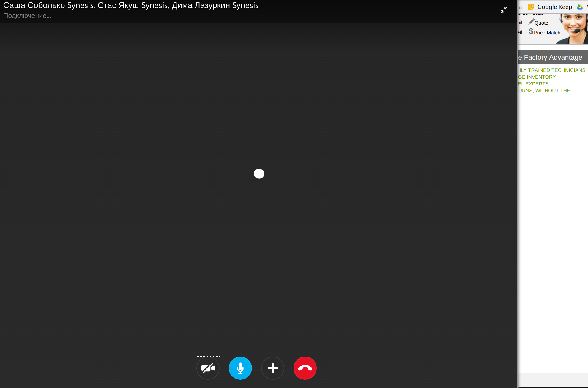Exit full screen call view

pos(504,10)
